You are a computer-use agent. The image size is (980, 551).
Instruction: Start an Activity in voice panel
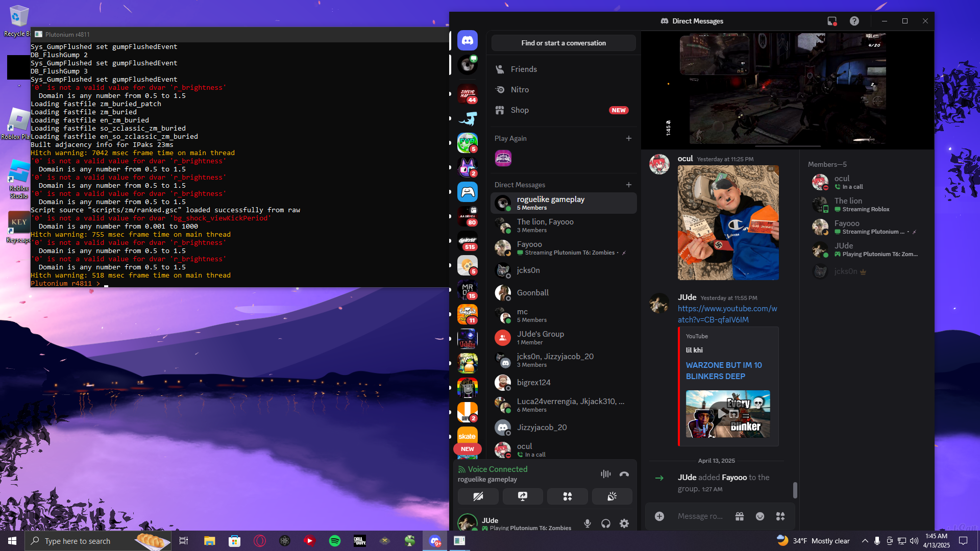point(567,496)
